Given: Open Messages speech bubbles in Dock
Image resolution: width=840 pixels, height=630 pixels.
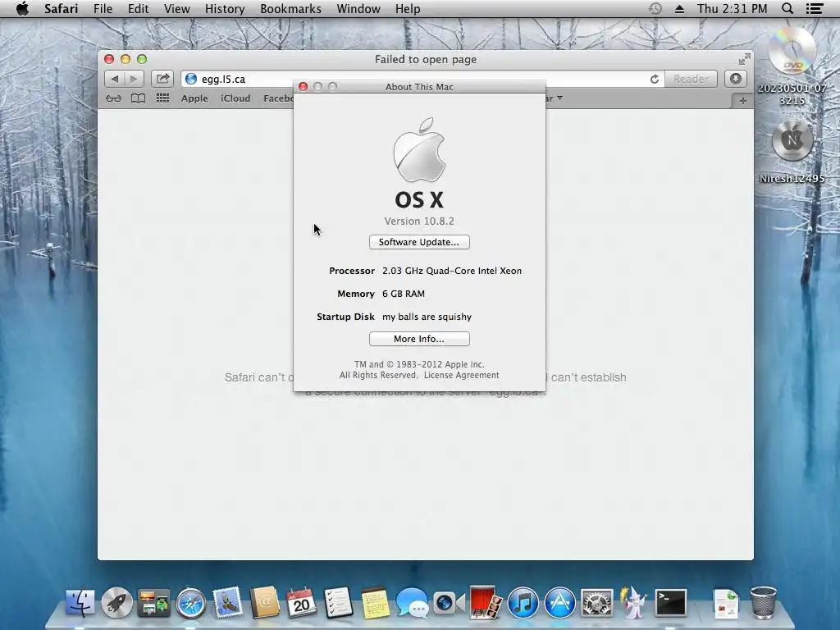Looking at the screenshot, I should tap(412, 603).
